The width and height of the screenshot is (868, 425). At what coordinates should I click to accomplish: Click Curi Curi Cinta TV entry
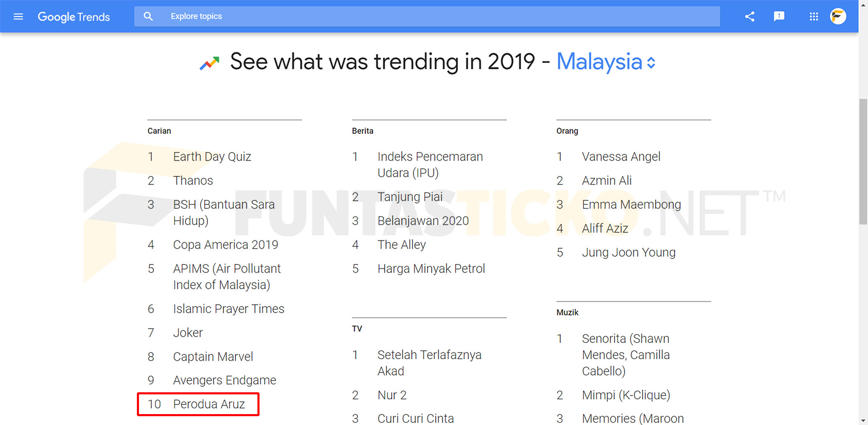(x=416, y=418)
